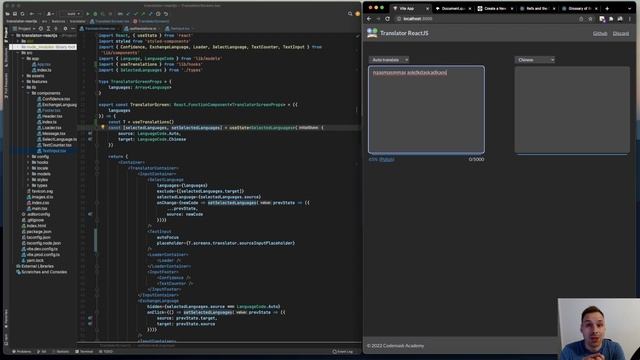Switch to the Refs and the browser tab

[x=537, y=8]
